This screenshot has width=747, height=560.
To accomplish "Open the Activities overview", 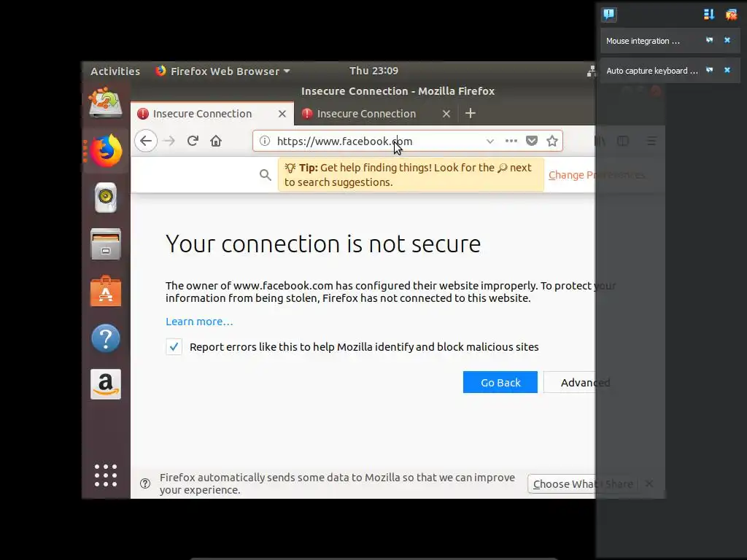I will (x=115, y=71).
